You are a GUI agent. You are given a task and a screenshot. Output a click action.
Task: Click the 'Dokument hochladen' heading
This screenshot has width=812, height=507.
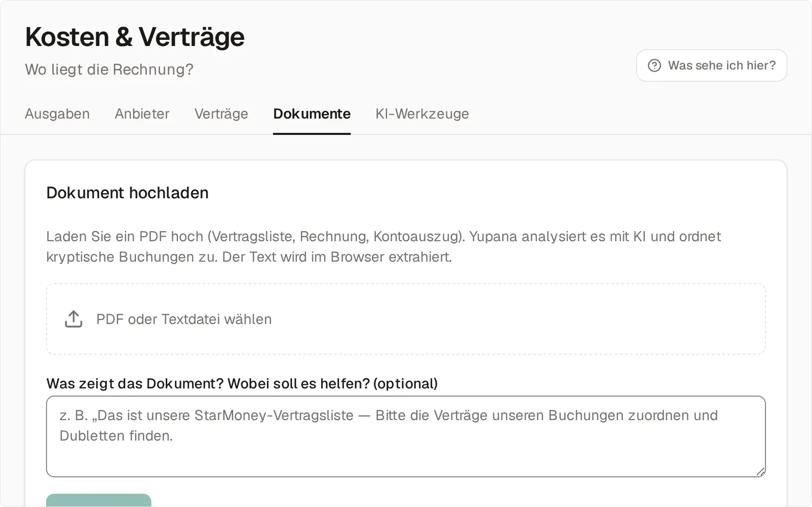[x=127, y=193]
